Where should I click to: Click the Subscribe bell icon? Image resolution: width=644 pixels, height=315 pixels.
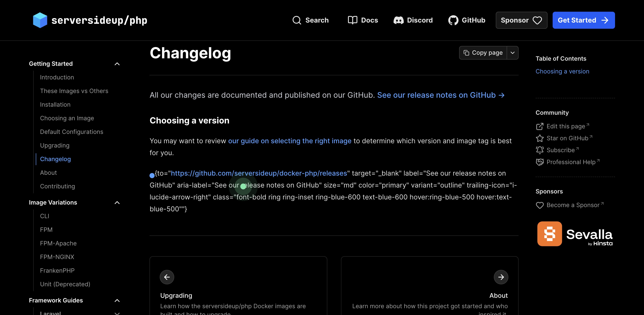click(x=540, y=150)
